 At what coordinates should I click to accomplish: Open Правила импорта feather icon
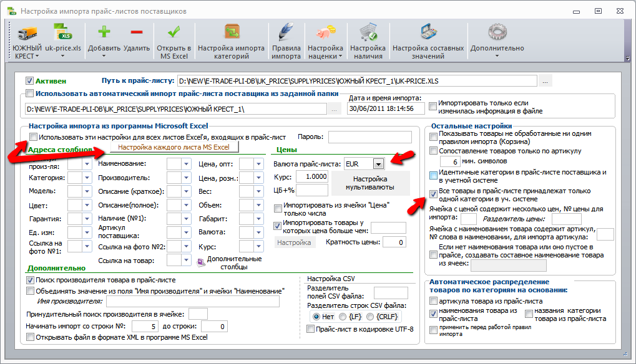[x=286, y=32]
